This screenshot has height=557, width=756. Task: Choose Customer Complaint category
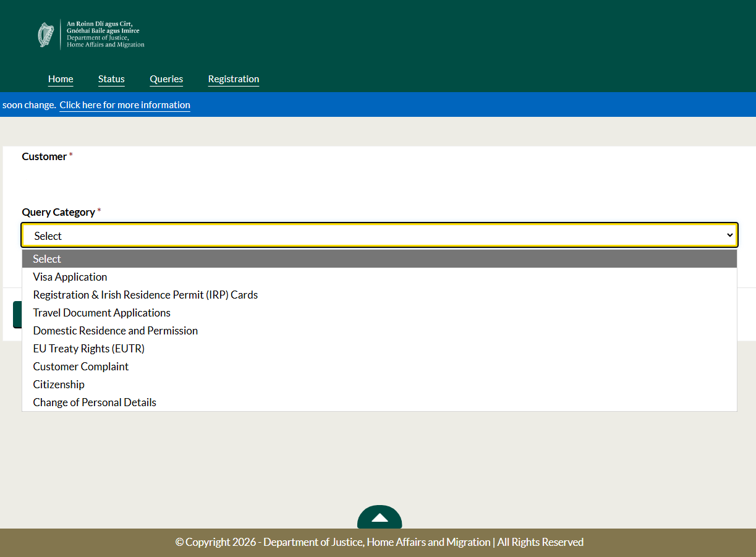pos(380,367)
